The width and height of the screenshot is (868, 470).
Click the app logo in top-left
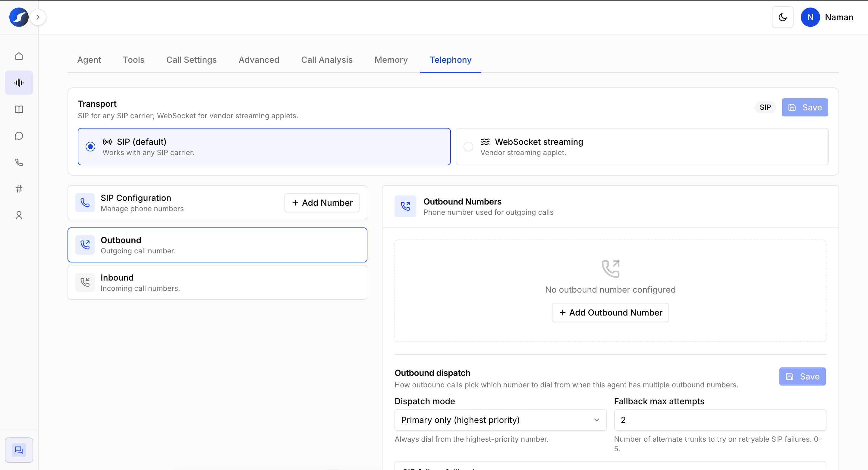[18, 17]
